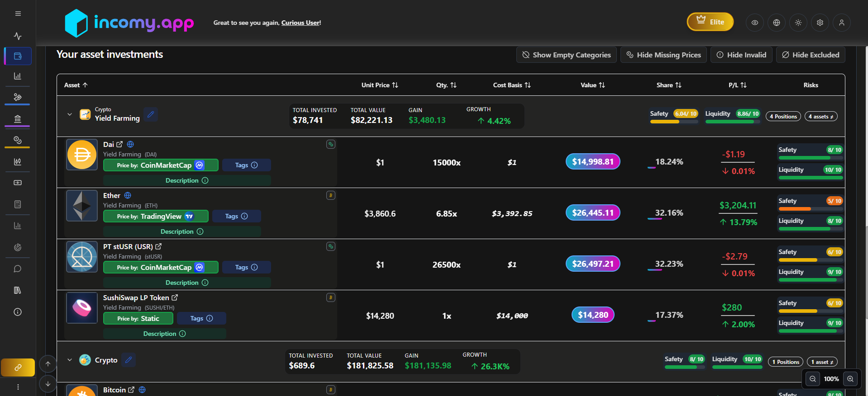868x396 pixels.
Task: Click Ether Safety 5/10 progress bar
Action: [811, 209]
